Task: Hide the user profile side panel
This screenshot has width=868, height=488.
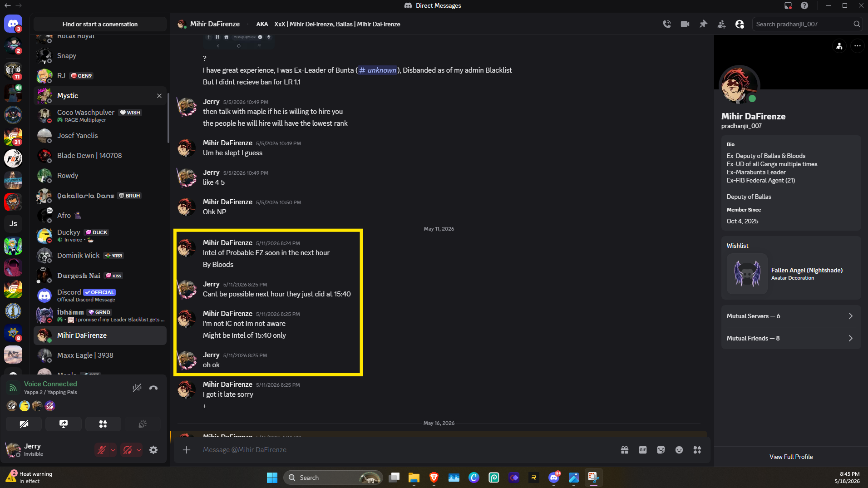Action: click(740, 24)
